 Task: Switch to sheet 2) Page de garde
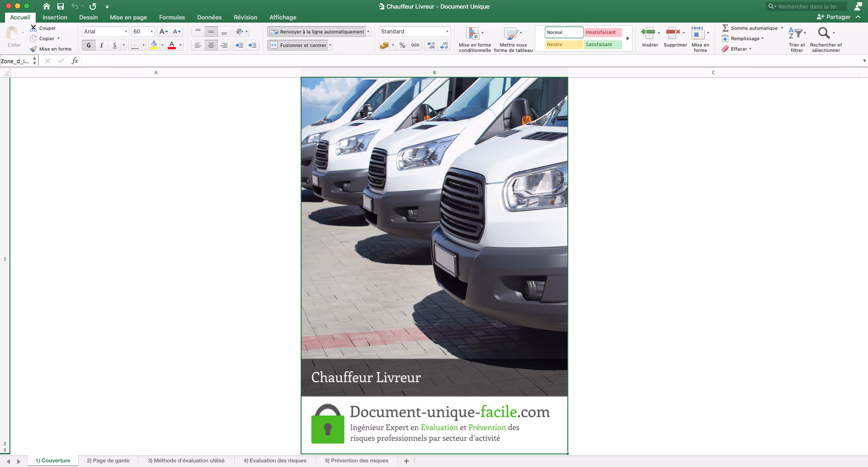108,461
